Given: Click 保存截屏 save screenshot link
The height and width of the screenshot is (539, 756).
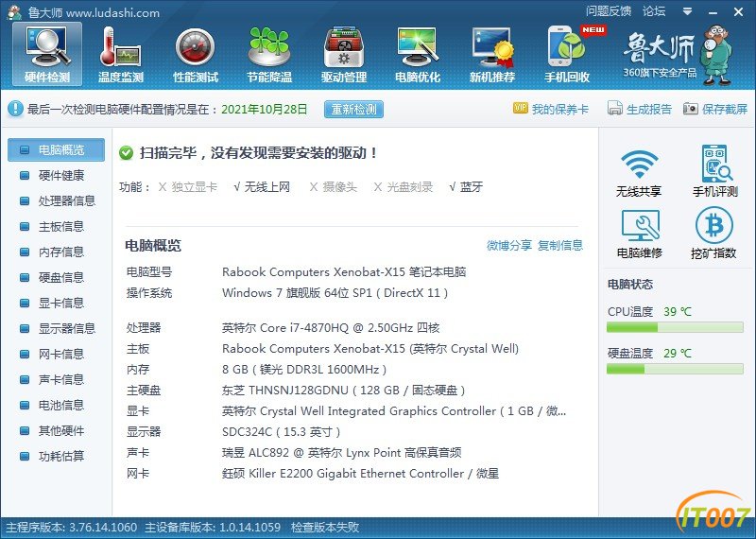Looking at the screenshot, I should point(725,109).
